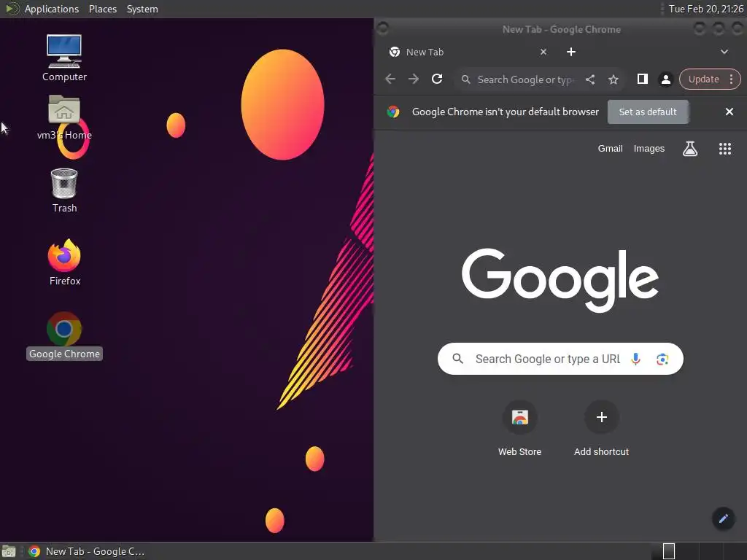Reload the page in Chrome
The width and height of the screenshot is (747, 560).
(437, 79)
